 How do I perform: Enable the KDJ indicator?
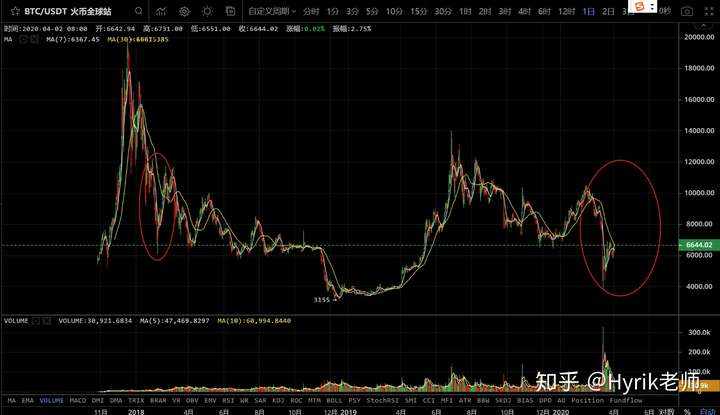tap(278, 400)
